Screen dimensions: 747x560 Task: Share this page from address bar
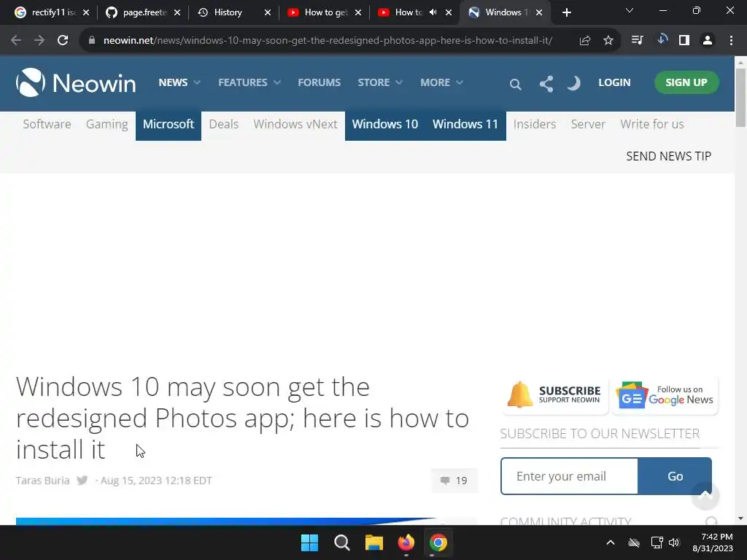tap(585, 41)
